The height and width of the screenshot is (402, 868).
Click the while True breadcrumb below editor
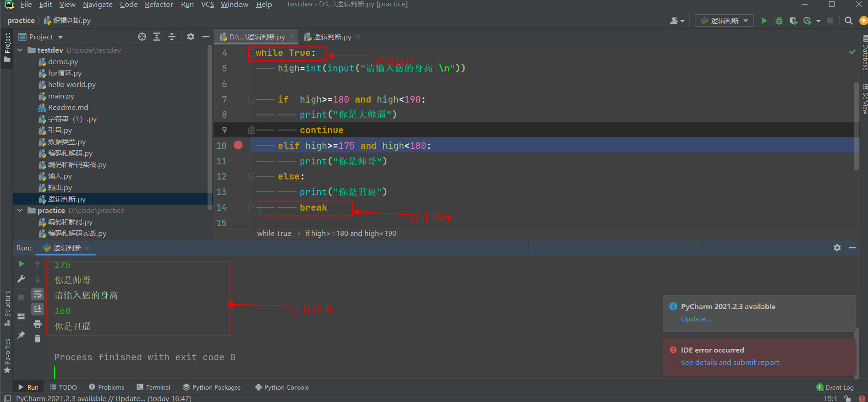pos(274,233)
